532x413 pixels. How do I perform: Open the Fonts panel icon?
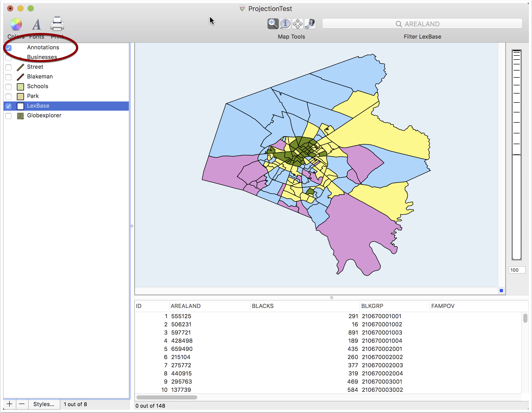tap(37, 24)
